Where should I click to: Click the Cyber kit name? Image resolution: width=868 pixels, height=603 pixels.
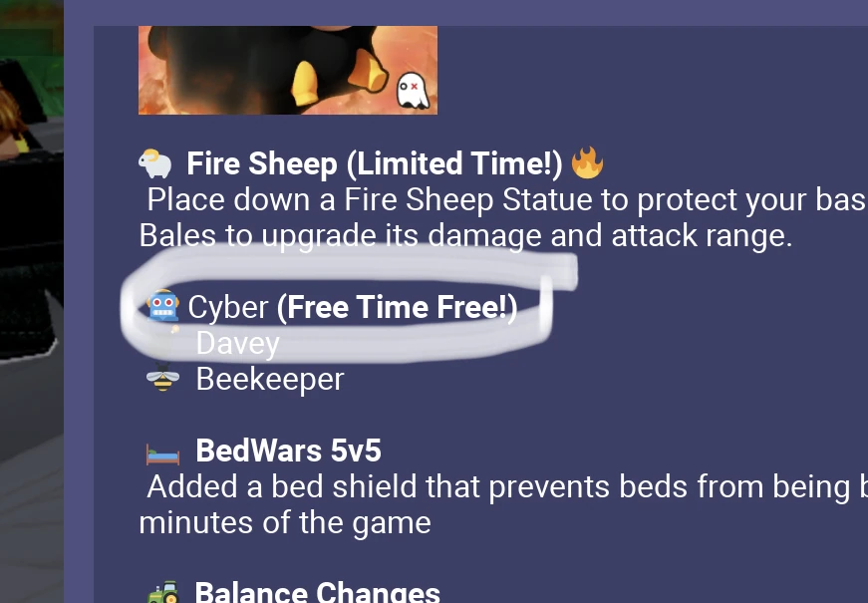[x=228, y=307]
